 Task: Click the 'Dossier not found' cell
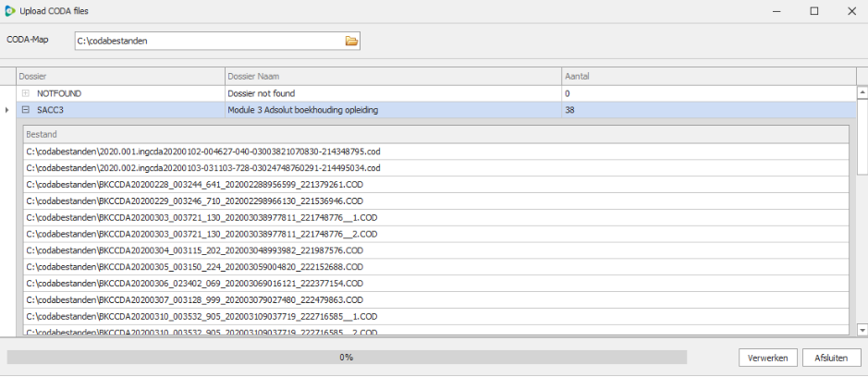(394, 93)
